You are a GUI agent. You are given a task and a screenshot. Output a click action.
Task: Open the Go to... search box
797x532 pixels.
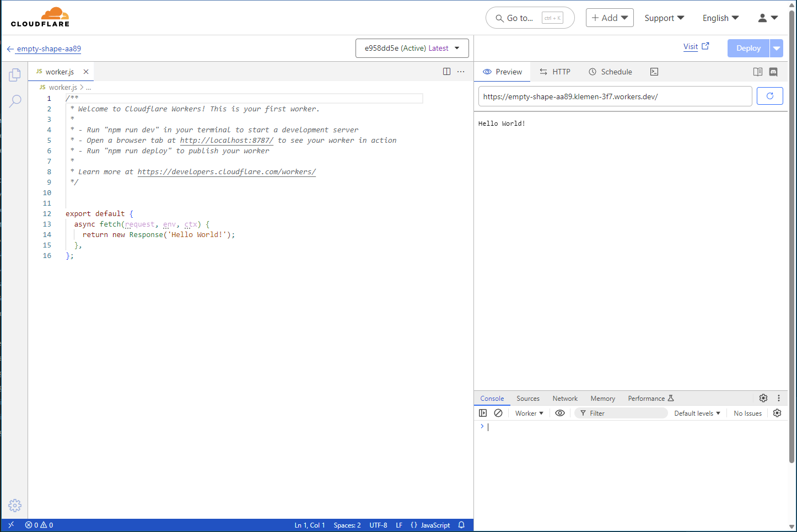530,18
